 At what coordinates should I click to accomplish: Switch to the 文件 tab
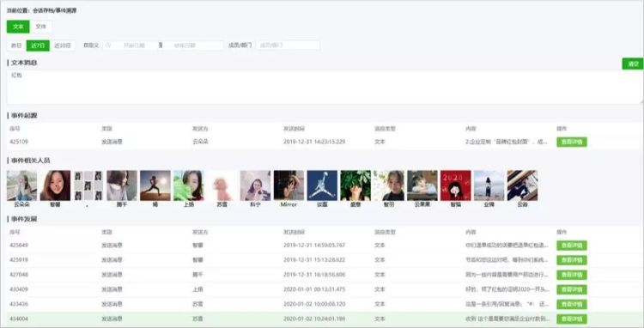(x=40, y=27)
